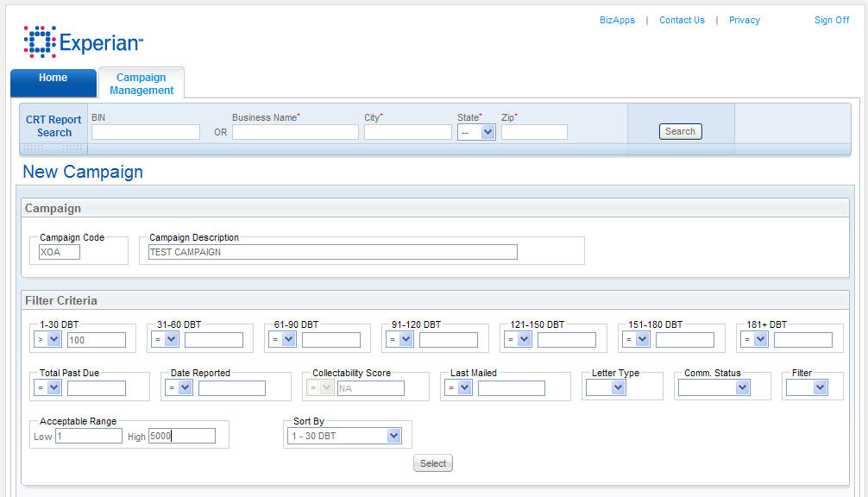Open the 31-60 DBT operator dropdown

point(165,339)
